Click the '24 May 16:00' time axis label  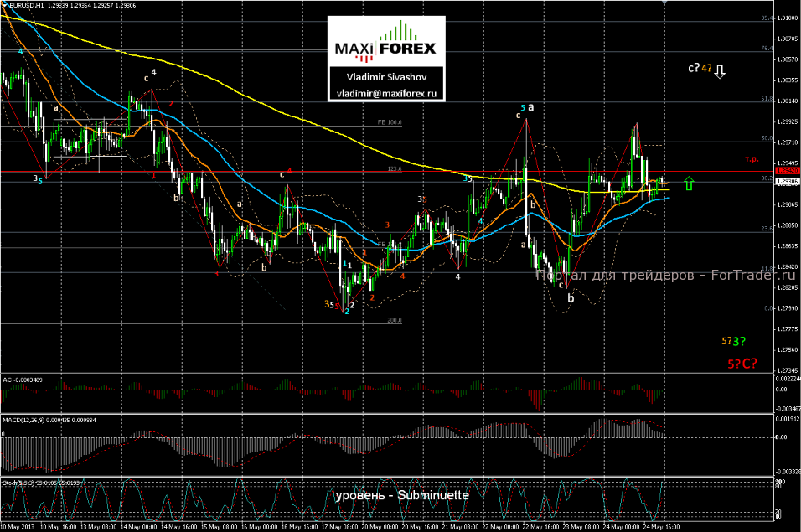662,527
